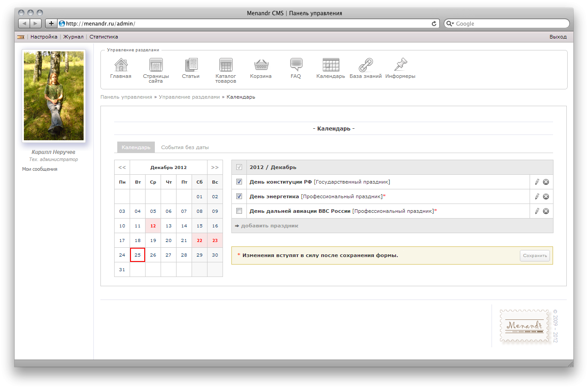Select the Страницы сайта icon
Image resolution: width=588 pixels, height=388 pixels.
coord(156,65)
